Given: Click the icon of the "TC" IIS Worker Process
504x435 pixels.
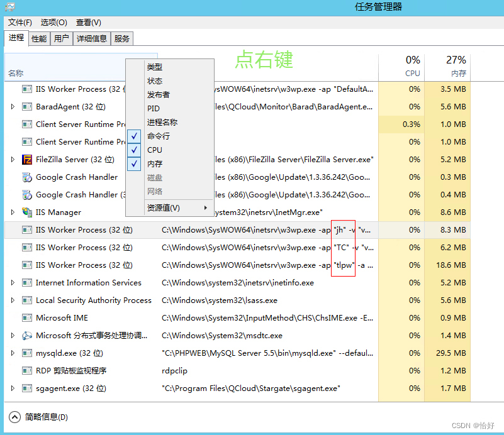Looking at the screenshot, I should [x=27, y=248].
